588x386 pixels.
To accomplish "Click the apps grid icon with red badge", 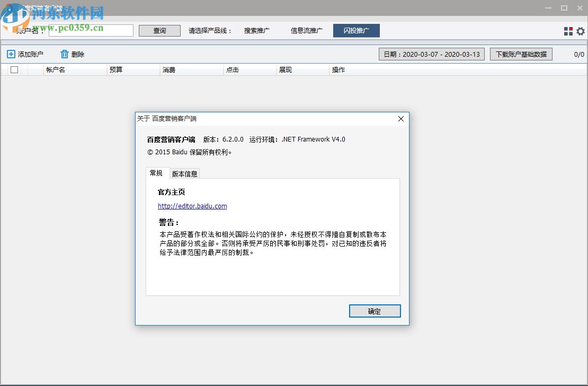I will [568, 31].
